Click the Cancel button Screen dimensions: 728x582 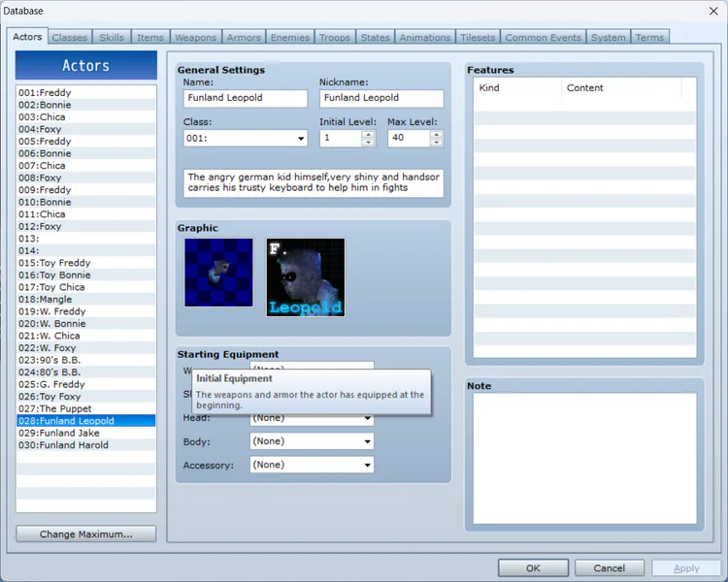pos(610,568)
